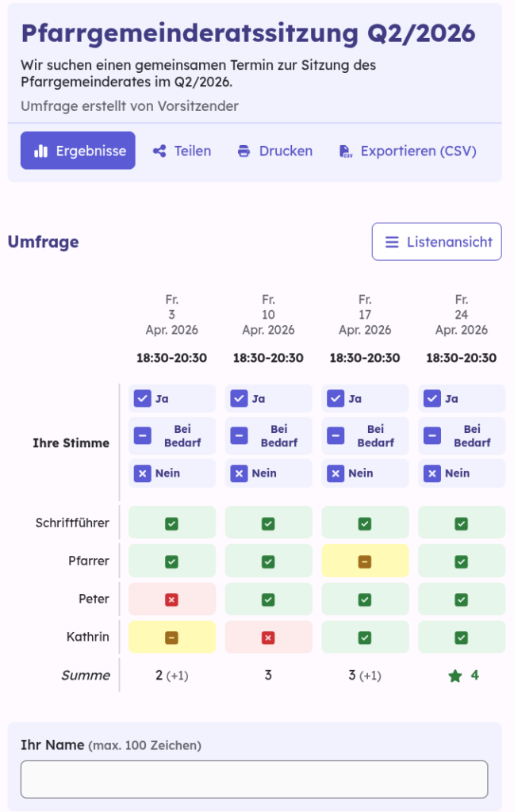Image resolution: width=514 pixels, height=812 pixels.
Task: Open the Teilen option
Action: point(182,151)
